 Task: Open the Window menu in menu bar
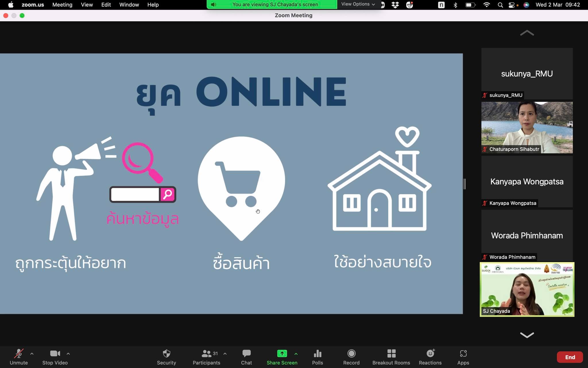click(x=129, y=5)
